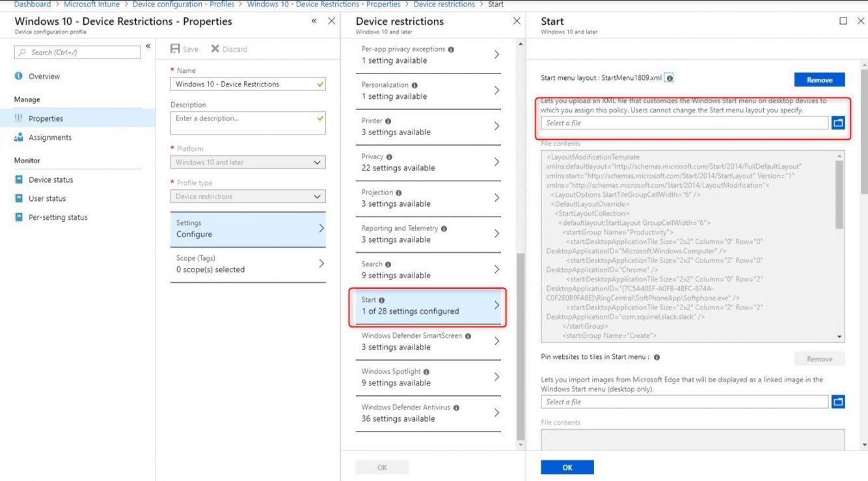Click the Save disk icon
The width and height of the screenshot is (868, 481).
pos(176,48)
